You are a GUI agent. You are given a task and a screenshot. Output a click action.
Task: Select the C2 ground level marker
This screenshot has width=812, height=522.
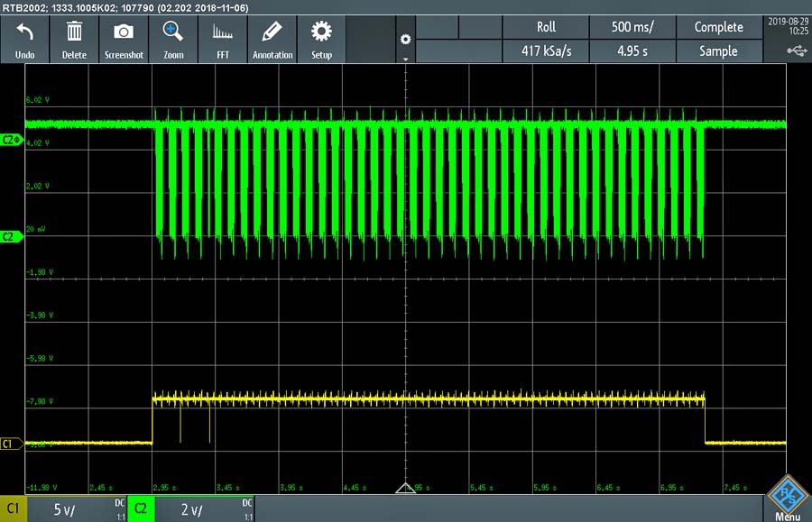12,237
